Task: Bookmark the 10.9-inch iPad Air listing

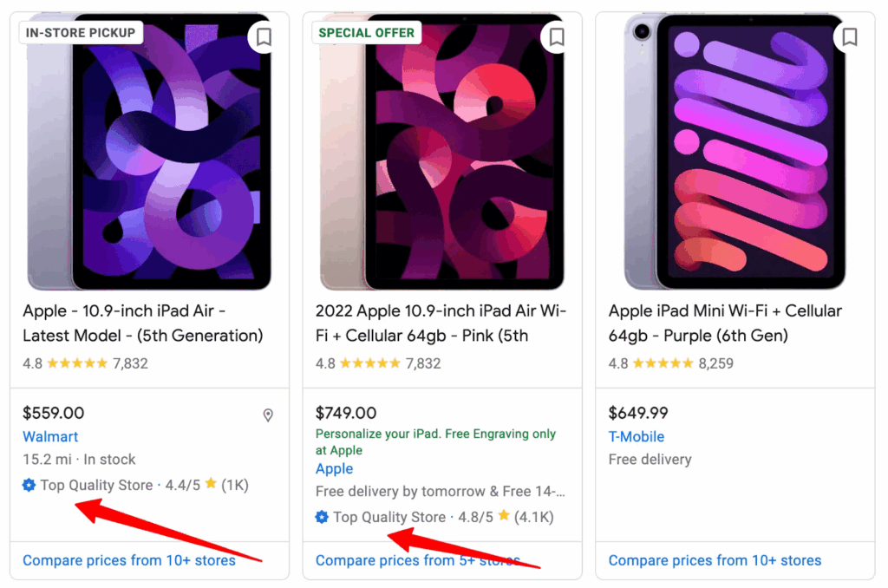Action: pyautogui.click(x=263, y=37)
